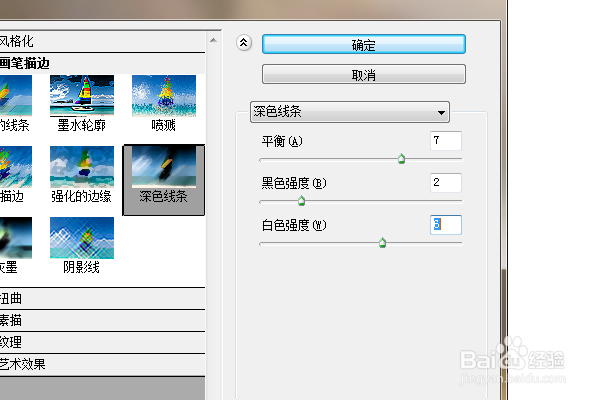Click the 取消 button
600x400 pixels.
coord(364,74)
